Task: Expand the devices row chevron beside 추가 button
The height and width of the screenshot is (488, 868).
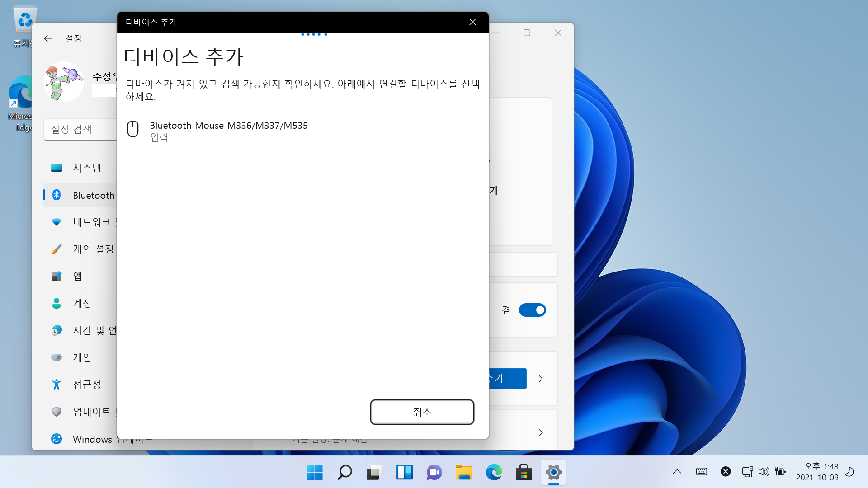Action: (x=541, y=379)
